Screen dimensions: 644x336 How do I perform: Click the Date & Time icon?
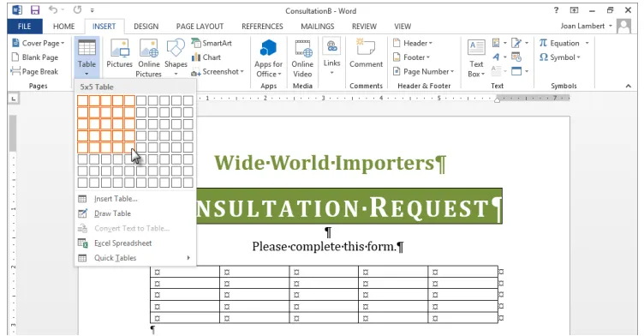tap(516, 57)
